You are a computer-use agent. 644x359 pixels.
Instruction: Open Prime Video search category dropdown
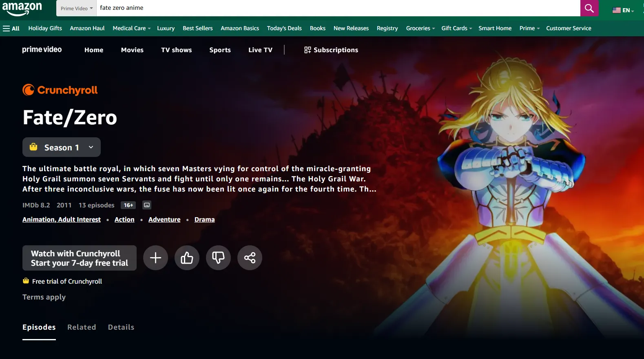[x=76, y=8]
